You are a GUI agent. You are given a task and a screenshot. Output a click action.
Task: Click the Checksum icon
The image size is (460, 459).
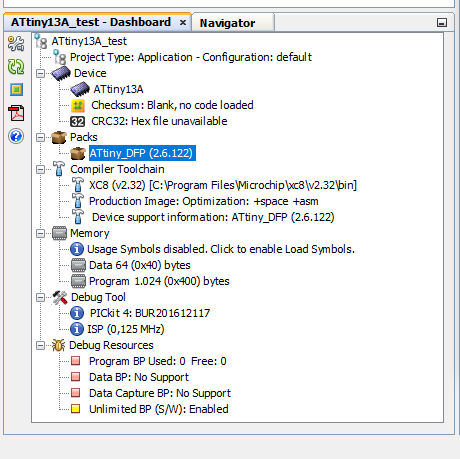78,106
